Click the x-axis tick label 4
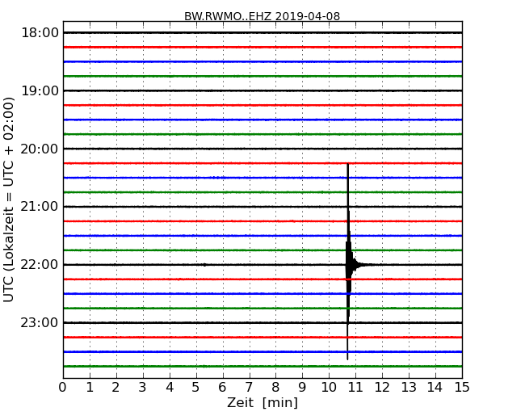The width and height of the screenshot is (525, 420). (170, 388)
